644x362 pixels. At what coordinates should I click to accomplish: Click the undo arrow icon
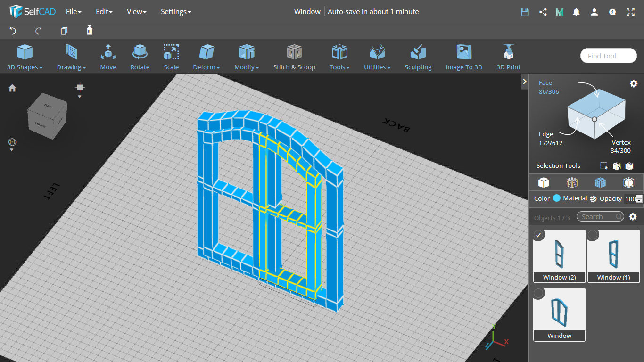13,31
